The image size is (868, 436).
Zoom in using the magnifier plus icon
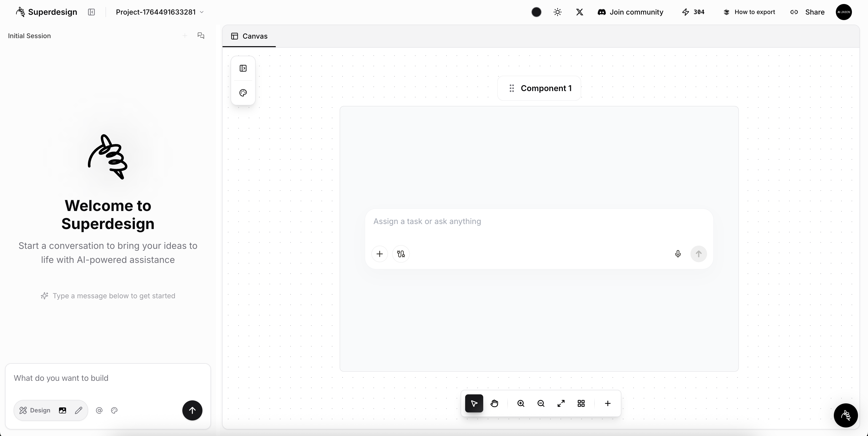tap(520, 403)
